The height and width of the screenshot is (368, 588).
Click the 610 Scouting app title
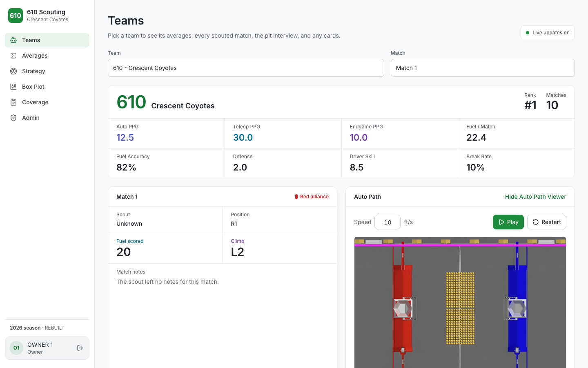click(46, 12)
